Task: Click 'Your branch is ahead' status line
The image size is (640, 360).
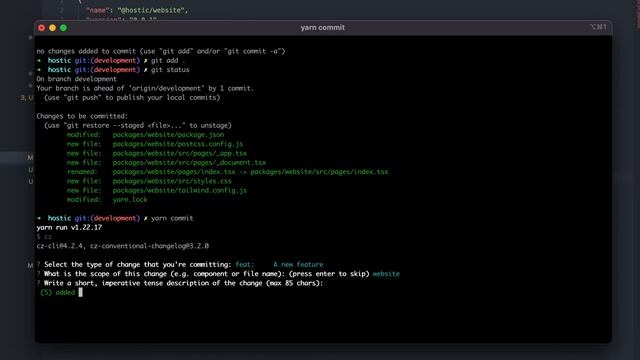Action: 145,89
